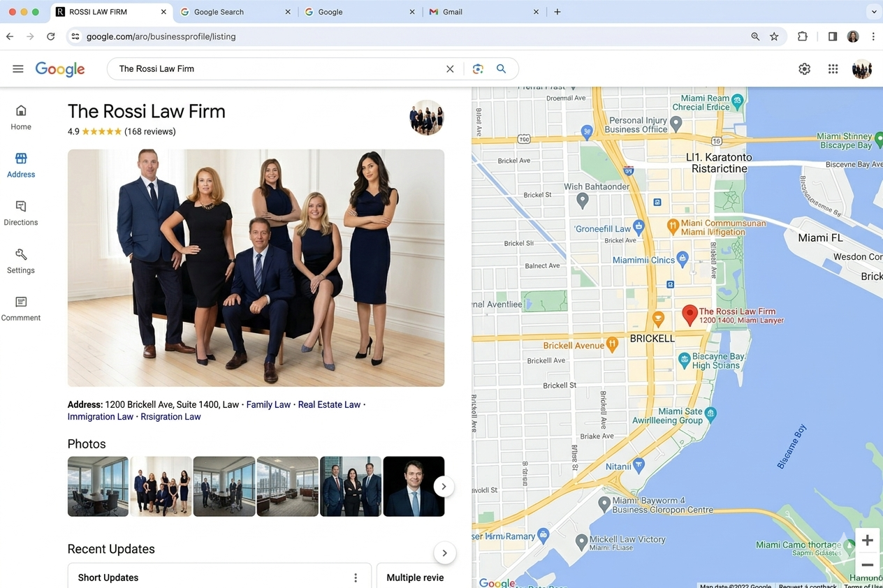This screenshot has width=883, height=588.
Task: Zoom out on the map
Action: pyautogui.click(x=868, y=565)
